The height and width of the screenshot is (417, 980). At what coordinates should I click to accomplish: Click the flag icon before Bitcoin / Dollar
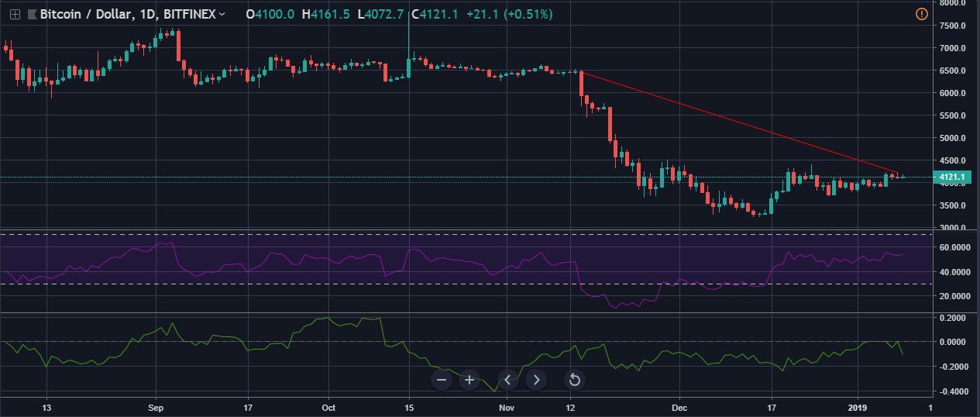(32, 14)
